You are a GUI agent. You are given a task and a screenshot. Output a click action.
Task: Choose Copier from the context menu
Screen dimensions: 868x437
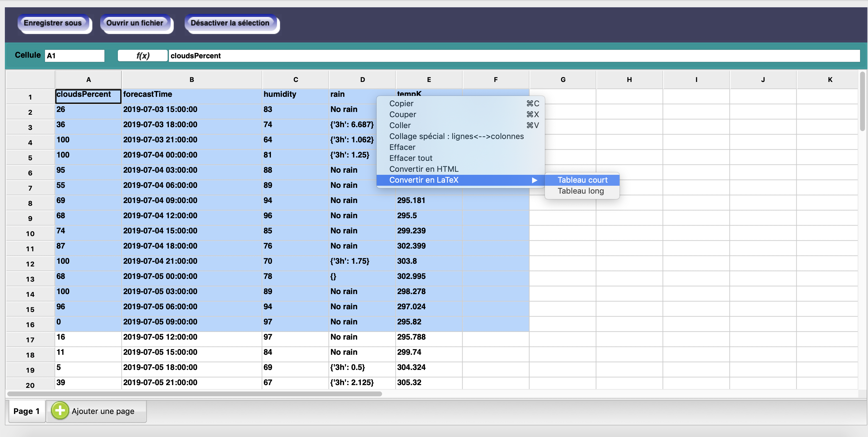[x=460, y=104]
